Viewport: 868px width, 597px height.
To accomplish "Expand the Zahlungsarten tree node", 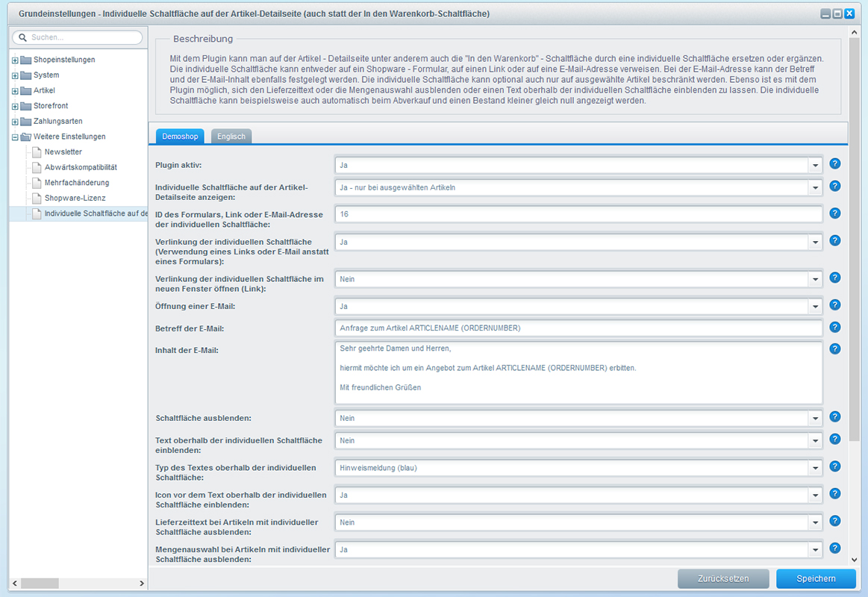I will [x=15, y=122].
